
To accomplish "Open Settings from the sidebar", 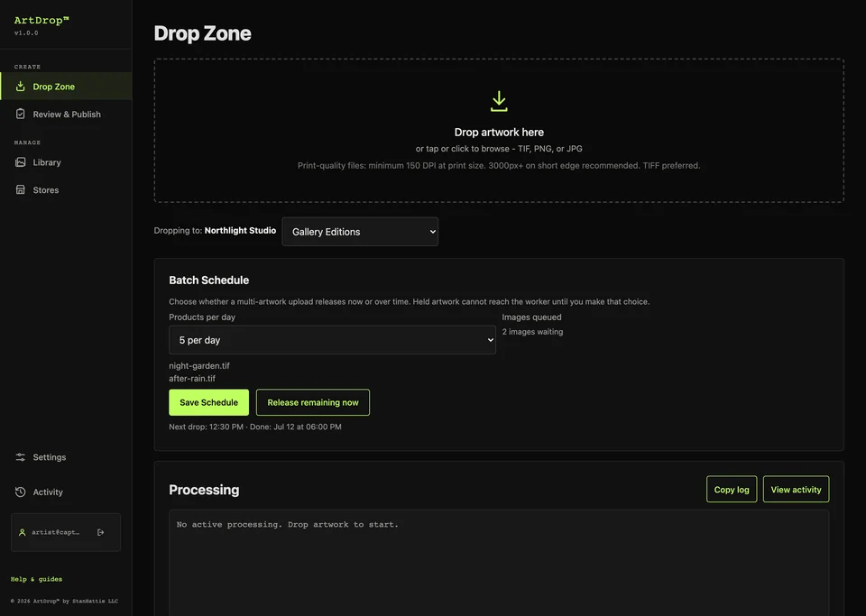I will point(66,457).
